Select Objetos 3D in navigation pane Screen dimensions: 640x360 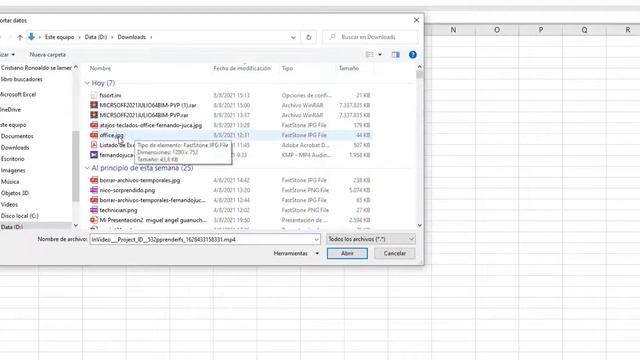[x=15, y=193]
